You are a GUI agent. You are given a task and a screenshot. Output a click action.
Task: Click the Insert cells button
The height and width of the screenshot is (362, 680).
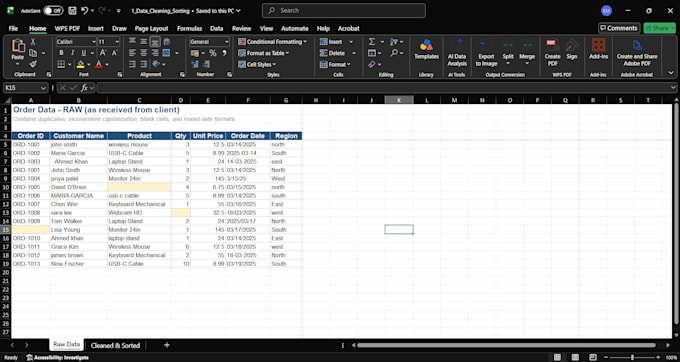coord(332,42)
